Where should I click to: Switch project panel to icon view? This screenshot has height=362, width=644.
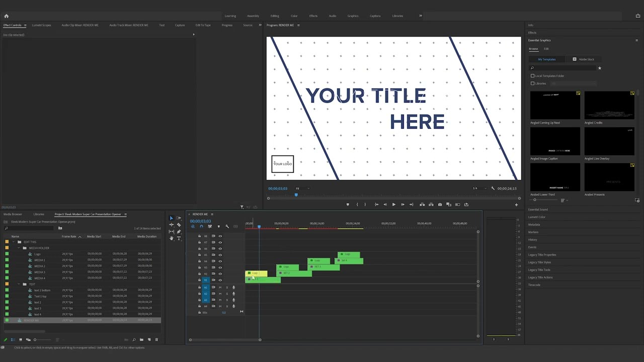20,340
